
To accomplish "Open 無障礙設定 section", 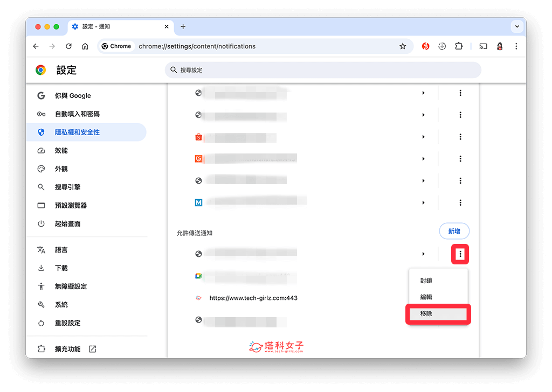I will [87, 286].
